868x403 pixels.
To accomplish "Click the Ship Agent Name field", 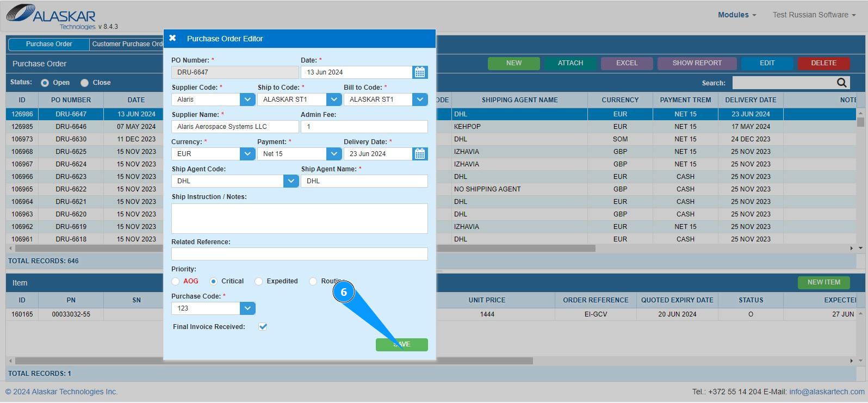I will [364, 181].
